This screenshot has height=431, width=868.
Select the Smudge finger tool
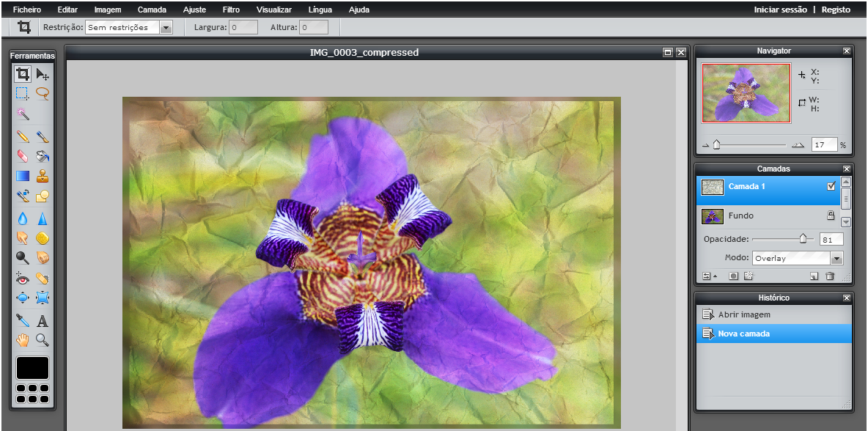(23, 238)
